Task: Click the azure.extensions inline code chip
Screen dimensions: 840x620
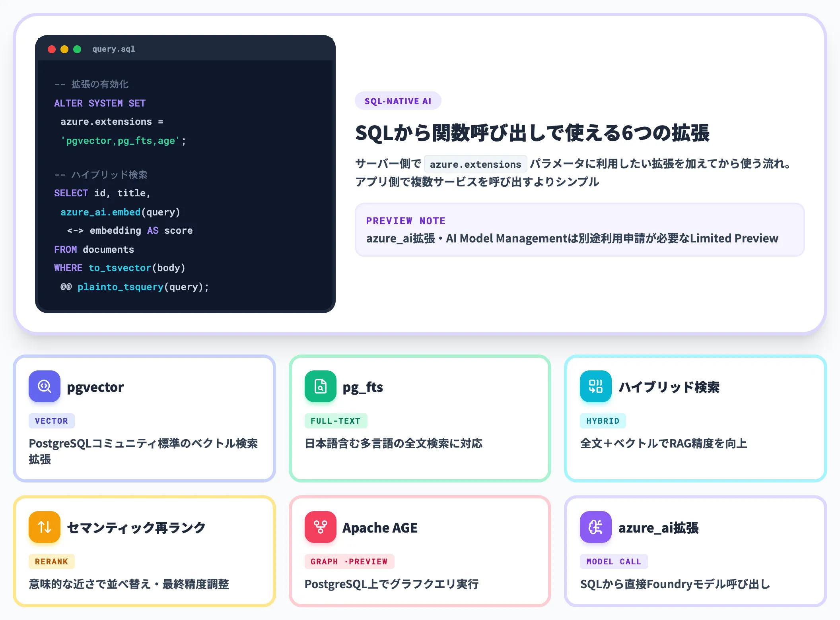Action: (x=476, y=164)
